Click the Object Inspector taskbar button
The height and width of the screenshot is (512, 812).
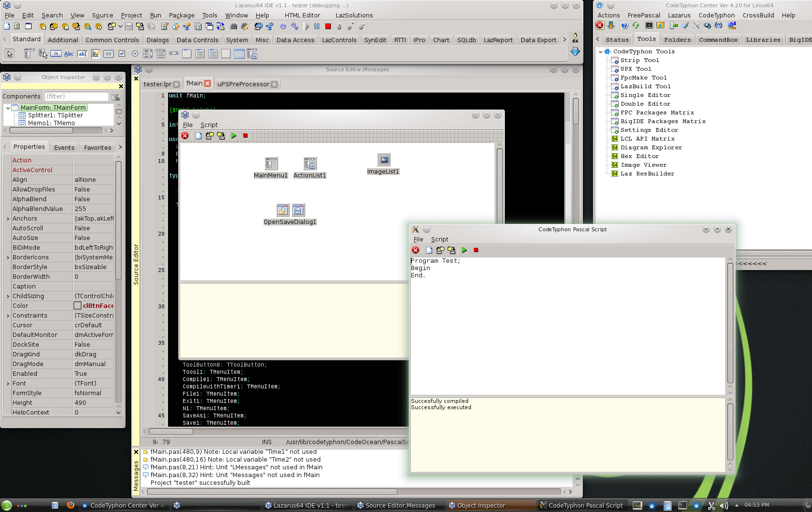tap(491, 505)
